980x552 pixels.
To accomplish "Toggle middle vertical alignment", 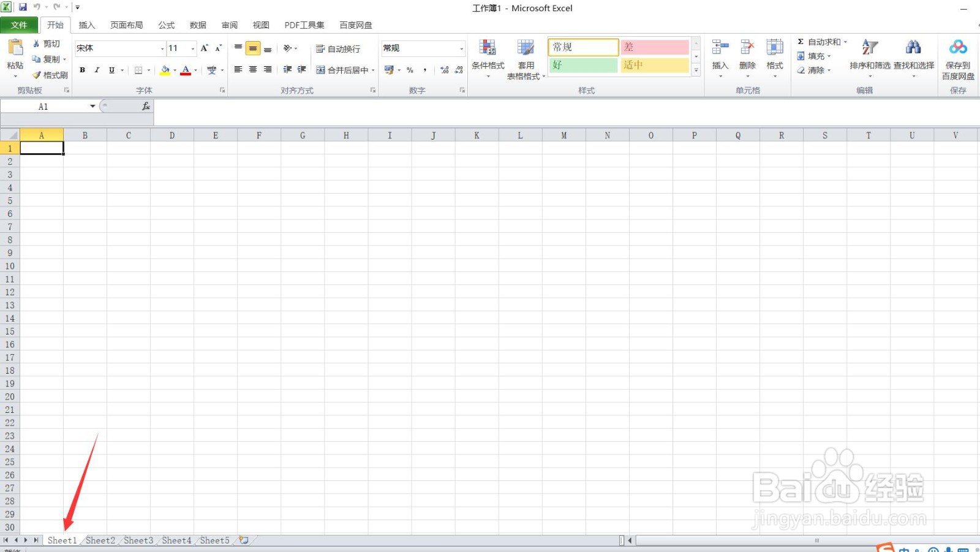I will click(253, 48).
